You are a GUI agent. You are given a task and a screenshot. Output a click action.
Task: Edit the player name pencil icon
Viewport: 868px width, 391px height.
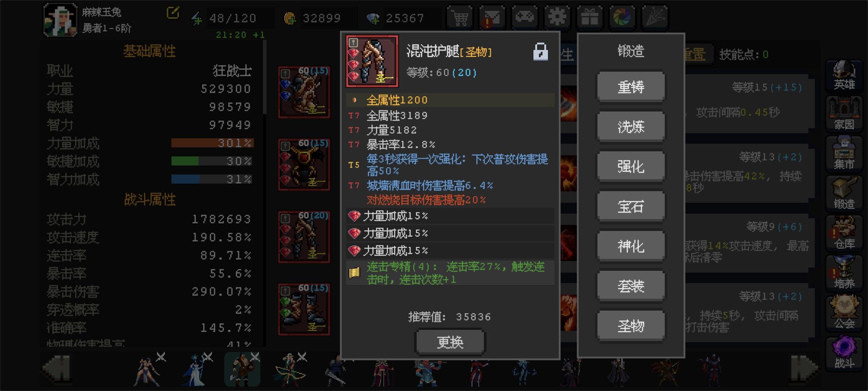173,13
